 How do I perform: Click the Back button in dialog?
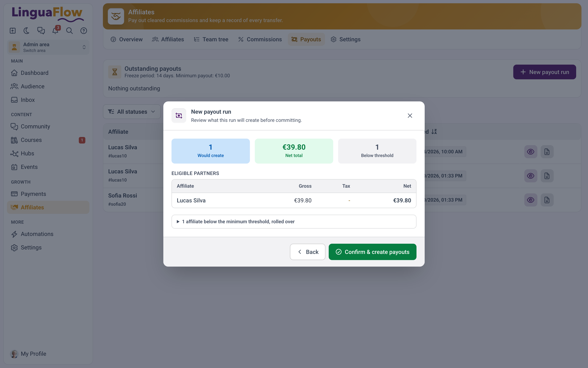tap(308, 252)
